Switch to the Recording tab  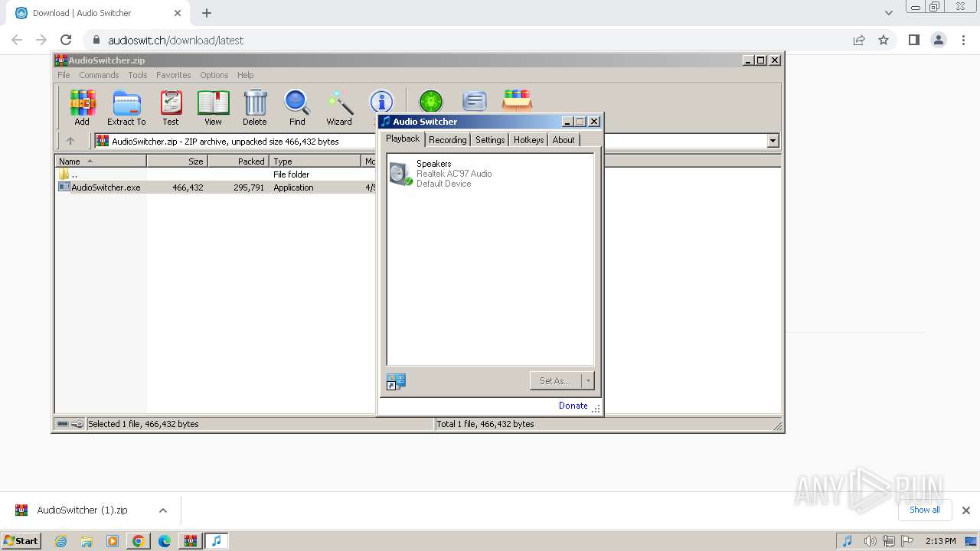click(448, 140)
